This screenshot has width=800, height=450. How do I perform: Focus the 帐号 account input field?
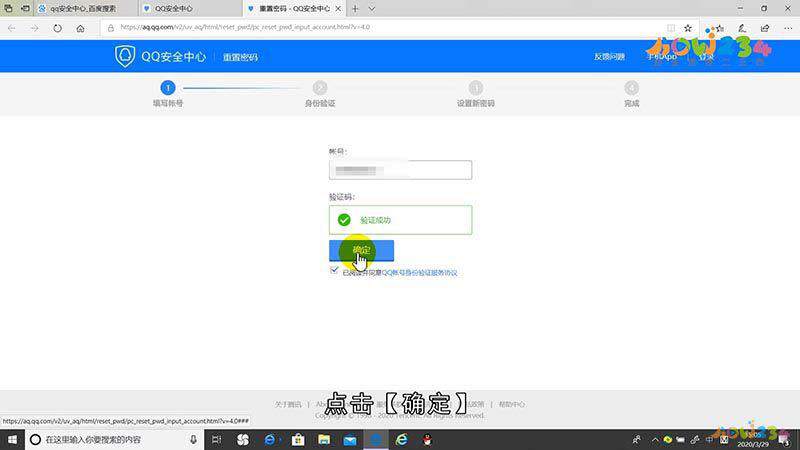(x=401, y=170)
